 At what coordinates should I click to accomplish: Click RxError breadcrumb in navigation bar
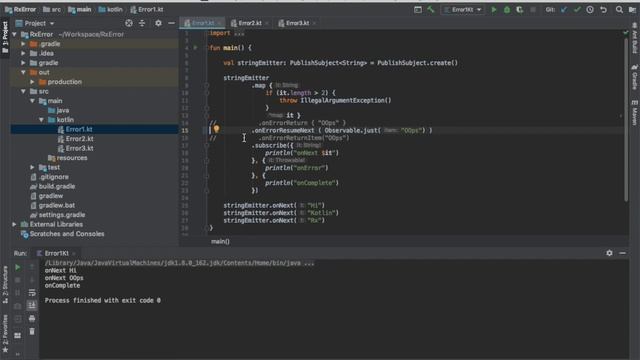(x=20, y=9)
